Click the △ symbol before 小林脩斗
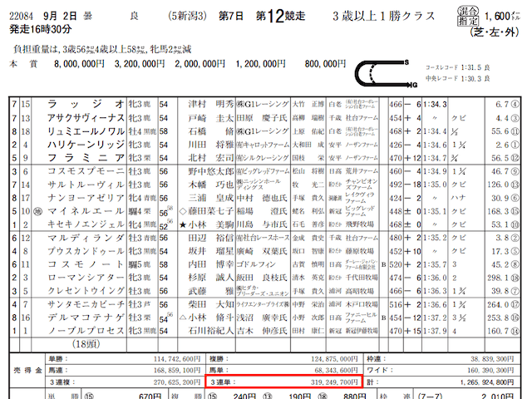This screenshot has height=399, width=532. point(183,318)
